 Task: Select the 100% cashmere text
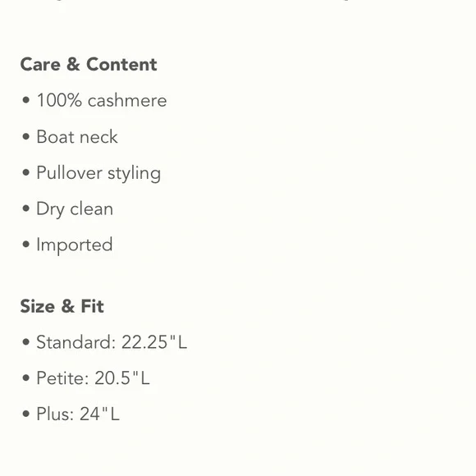(102, 100)
